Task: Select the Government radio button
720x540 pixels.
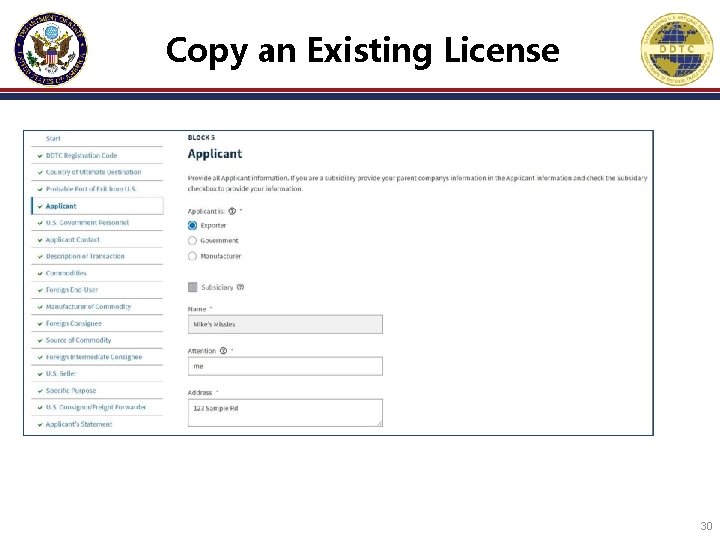Action: (192, 241)
